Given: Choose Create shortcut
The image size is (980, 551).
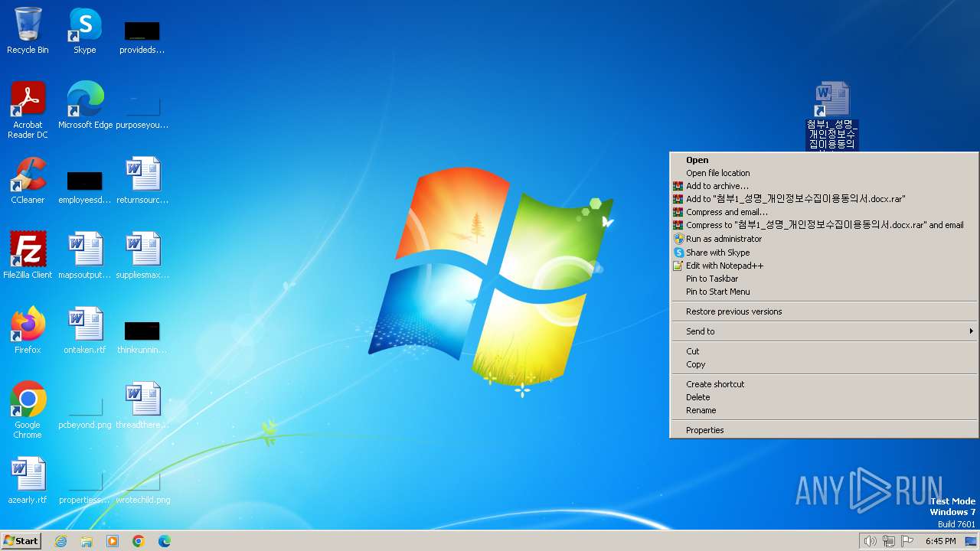Looking at the screenshot, I should [824, 384].
